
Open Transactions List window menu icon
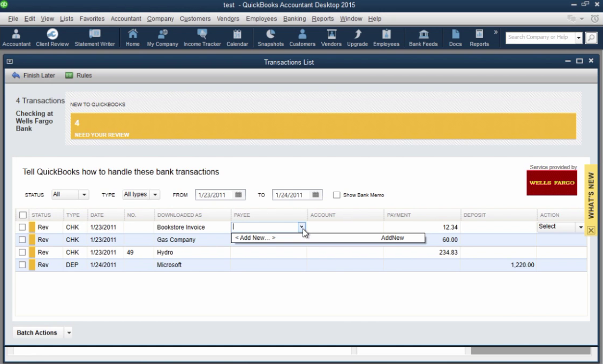(10, 62)
